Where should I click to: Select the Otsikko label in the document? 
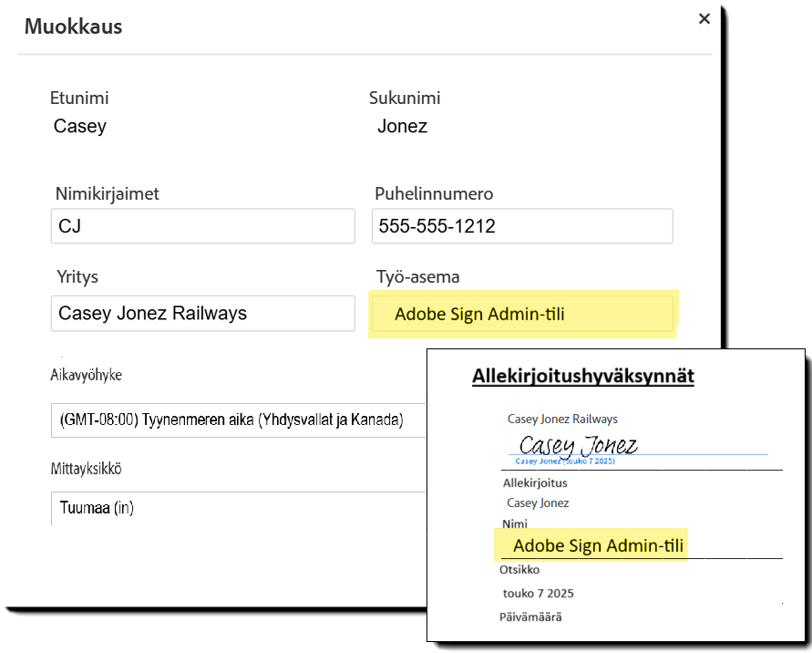click(x=519, y=570)
